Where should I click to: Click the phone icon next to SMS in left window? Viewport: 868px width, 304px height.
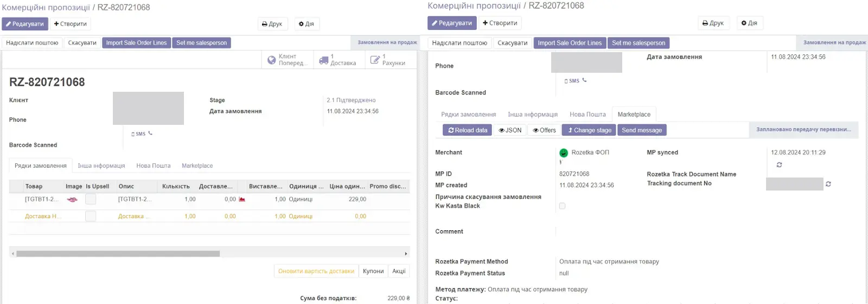[150, 133]
